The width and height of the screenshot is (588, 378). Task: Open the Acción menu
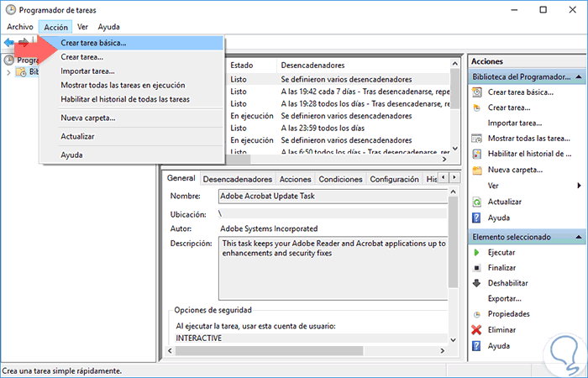56,27
